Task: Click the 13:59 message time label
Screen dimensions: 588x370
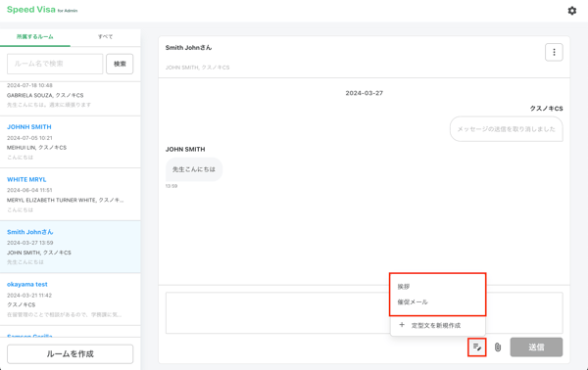Action: point(171,186)
